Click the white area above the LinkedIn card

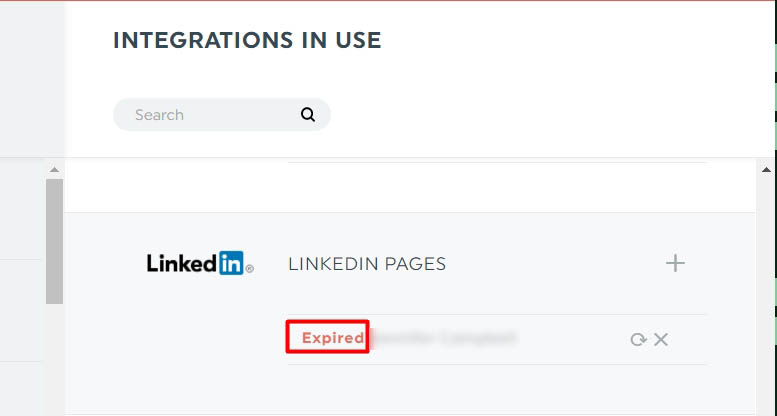pyautogui.click(x=410, y=188)
